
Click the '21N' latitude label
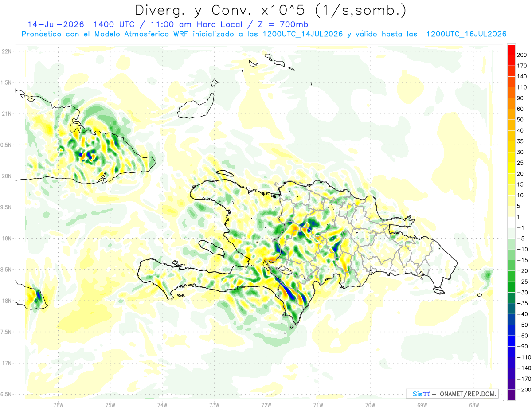6,114
